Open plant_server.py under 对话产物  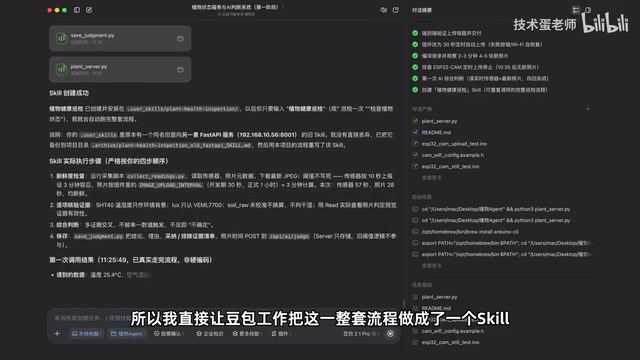(x=439, y=121)
